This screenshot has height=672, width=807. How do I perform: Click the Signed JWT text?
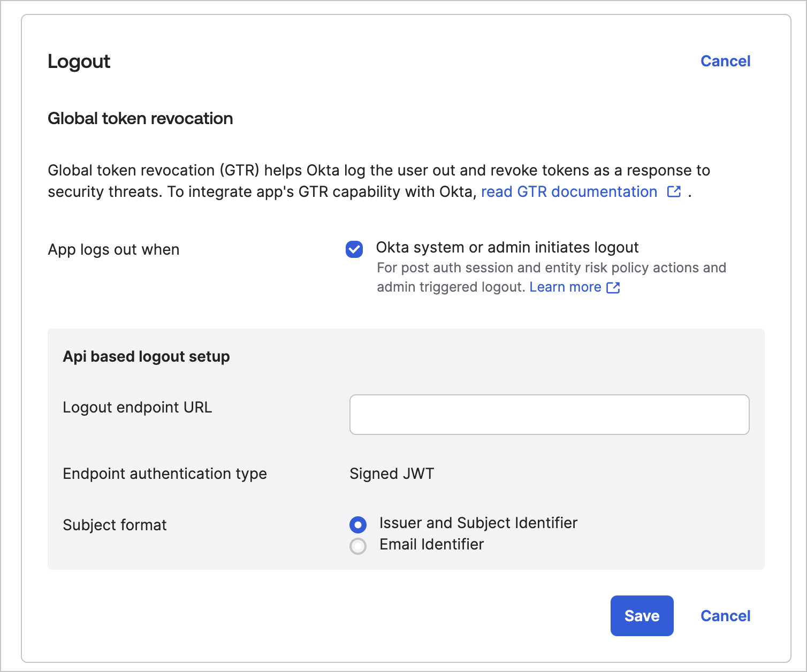(x=392, y=474)
